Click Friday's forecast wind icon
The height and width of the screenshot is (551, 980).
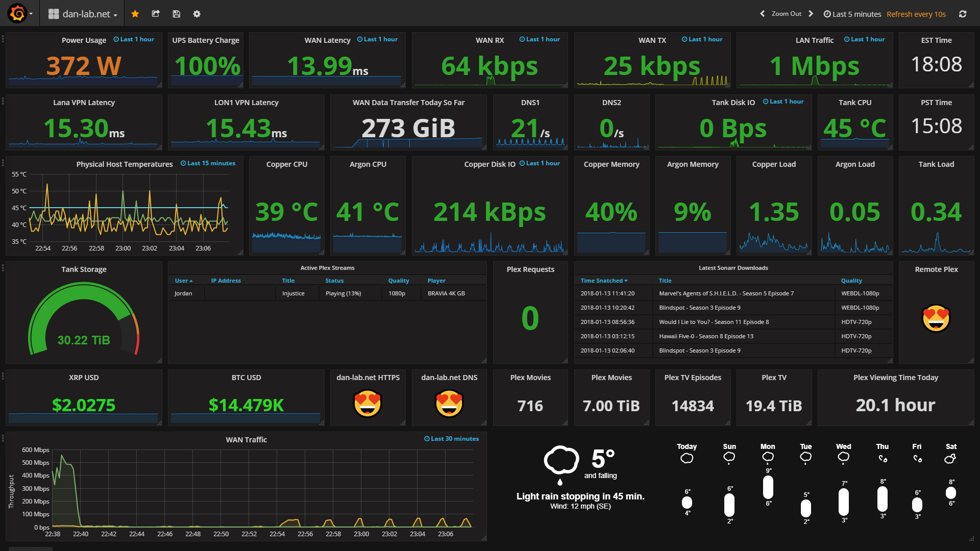(917, 458)
